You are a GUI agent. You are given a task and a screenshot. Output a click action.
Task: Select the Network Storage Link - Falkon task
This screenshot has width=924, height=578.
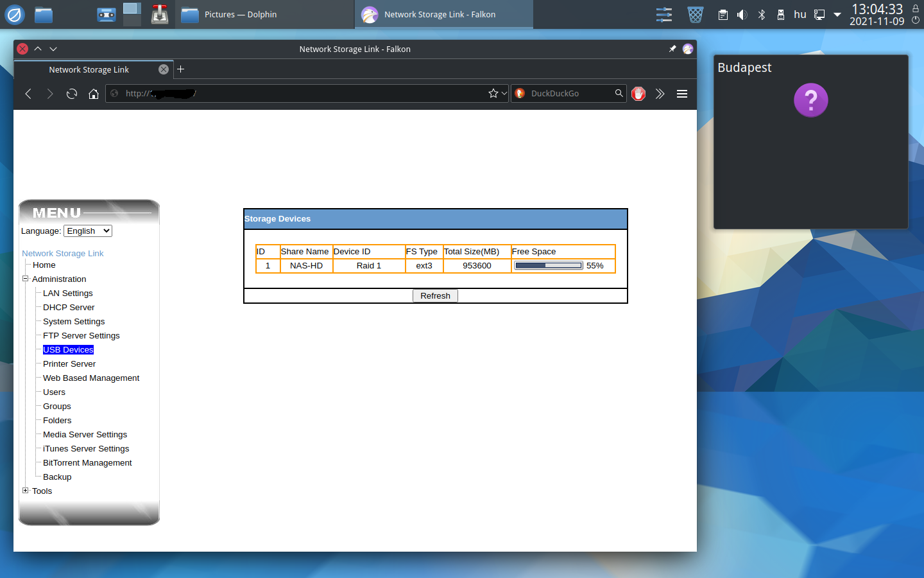(x=444, y=14)
